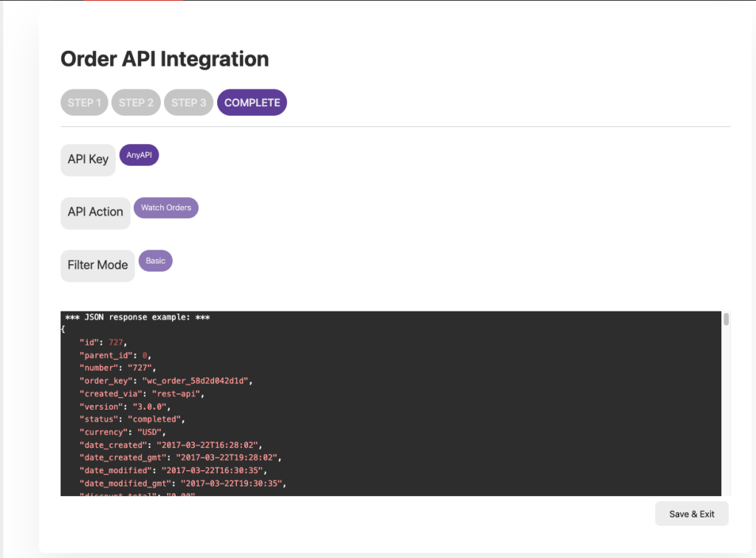Viewport: 756px width, 558px height.
Task: Click the "currency": "USD" JSON line
Action: tap(123, 432)
